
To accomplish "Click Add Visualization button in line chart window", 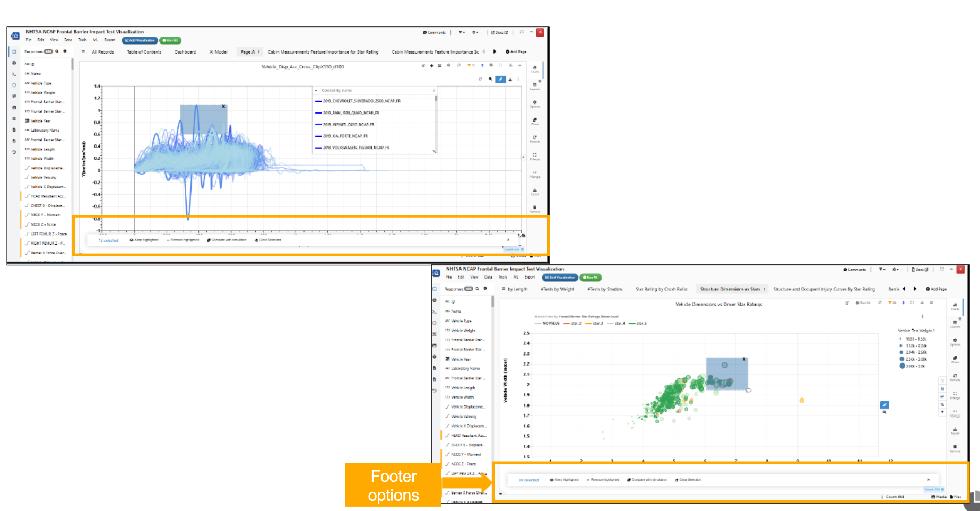I will click(x=140, y=40).
